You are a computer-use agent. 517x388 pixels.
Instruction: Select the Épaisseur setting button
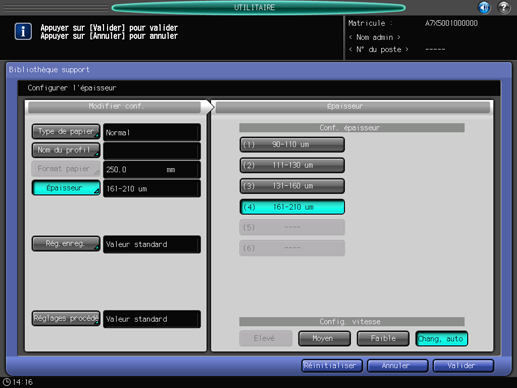tap(66, 188)
